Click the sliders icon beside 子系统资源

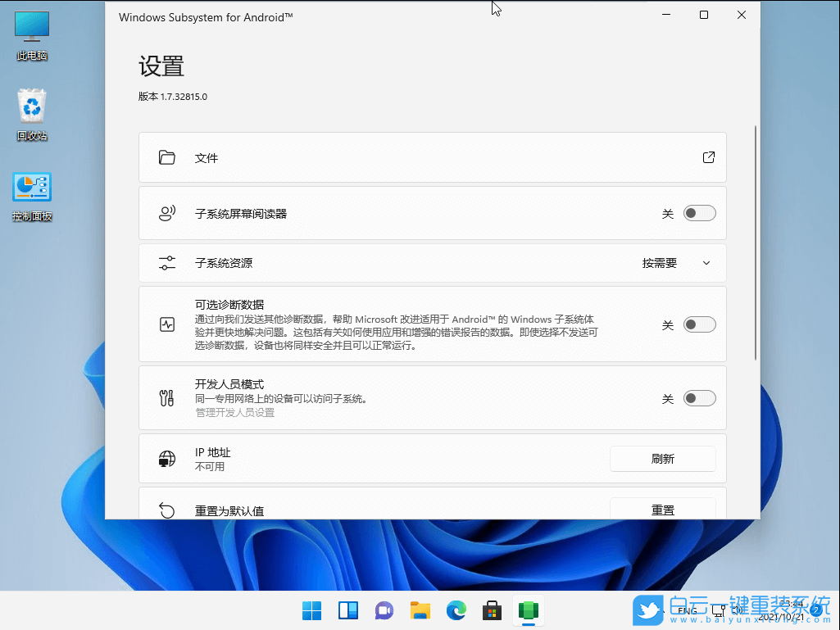(x=166, y=263)
